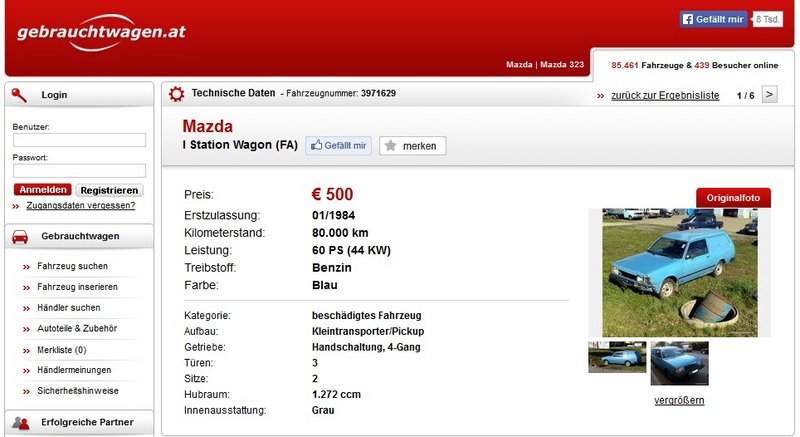Select the first small car thumbnail
Image resolution: width=800 pixels, height=437 pixels.
coord(616,358)
